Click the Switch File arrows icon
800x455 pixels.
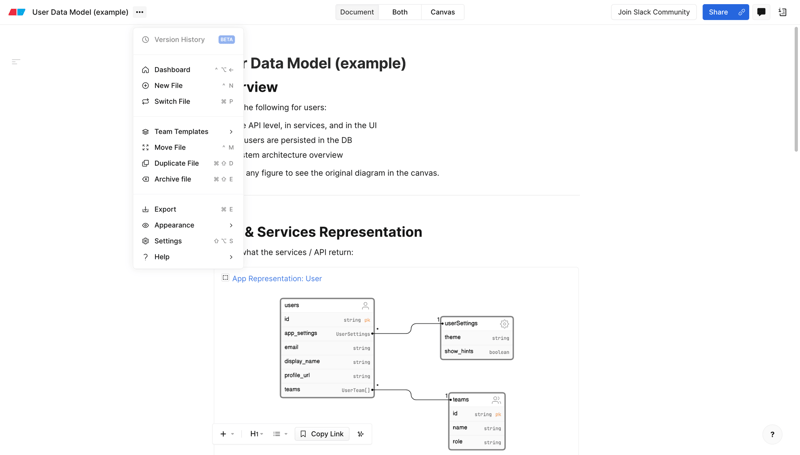[145, 101]
